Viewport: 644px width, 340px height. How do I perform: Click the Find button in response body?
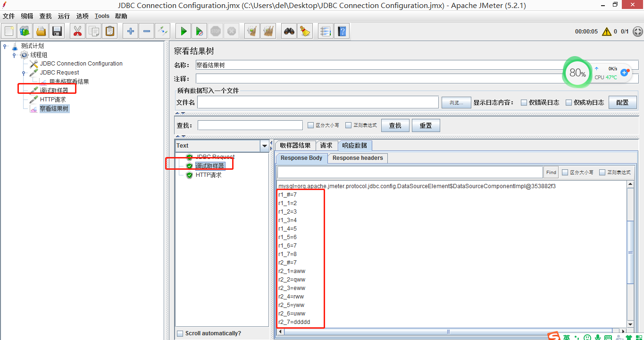coord(551,173)
